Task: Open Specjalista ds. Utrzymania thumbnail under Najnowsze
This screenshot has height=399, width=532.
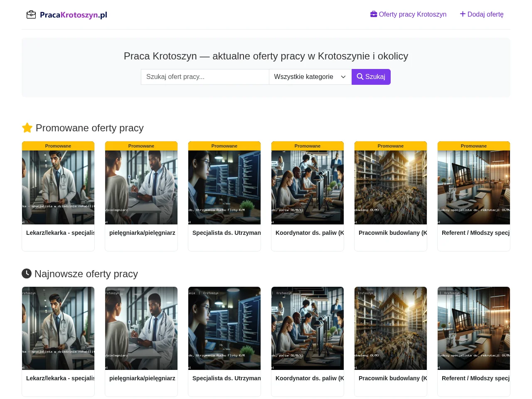Action: click(224, 328)
